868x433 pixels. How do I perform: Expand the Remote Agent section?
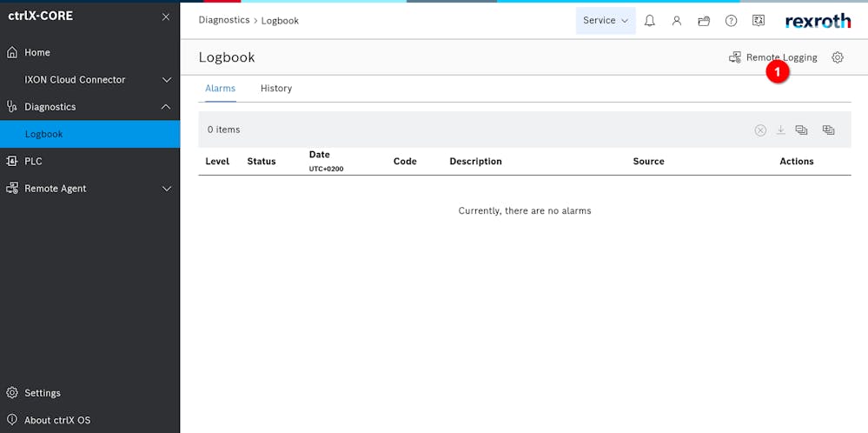coord(167,189)
